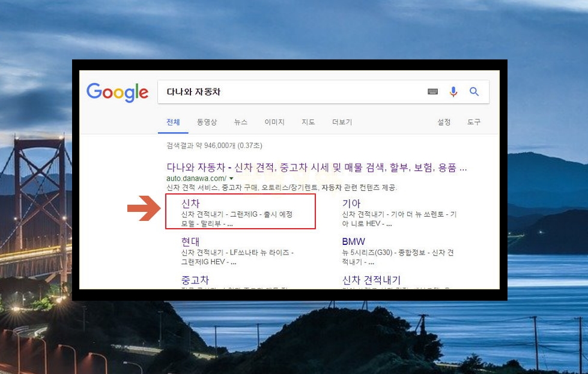Open the 기아 sitelink

coord(351,204)
